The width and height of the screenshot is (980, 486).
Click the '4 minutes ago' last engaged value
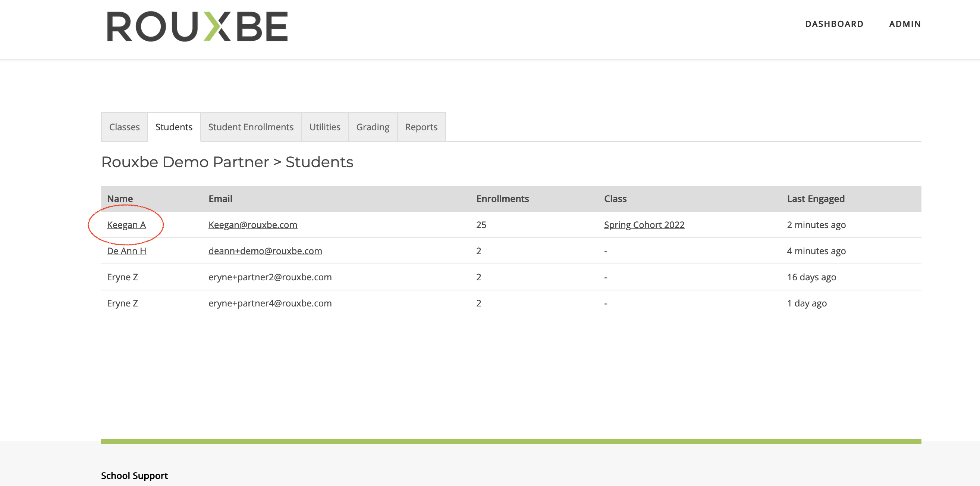coord(816,251)
